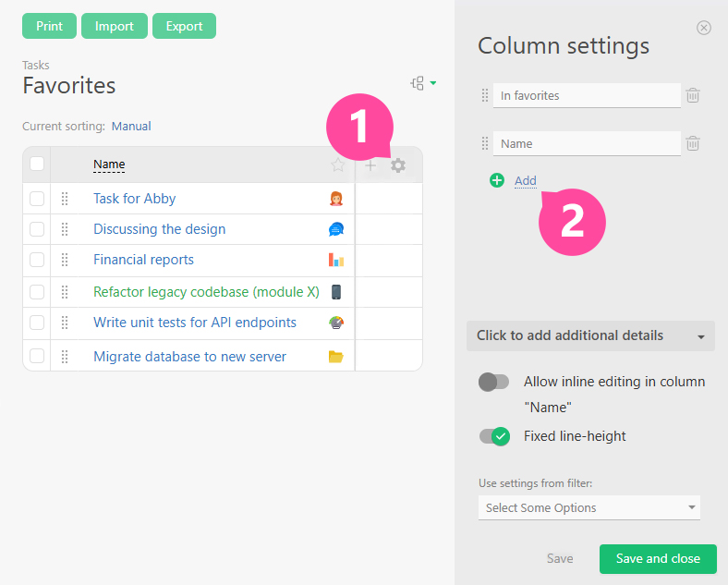Check the box for Task for Abby
Screen dimensions: 728x585
click(37, 199)
